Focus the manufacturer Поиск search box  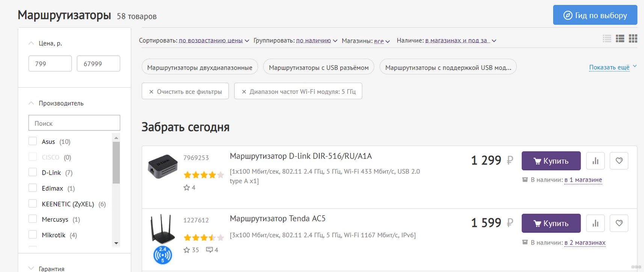point(74,123)
